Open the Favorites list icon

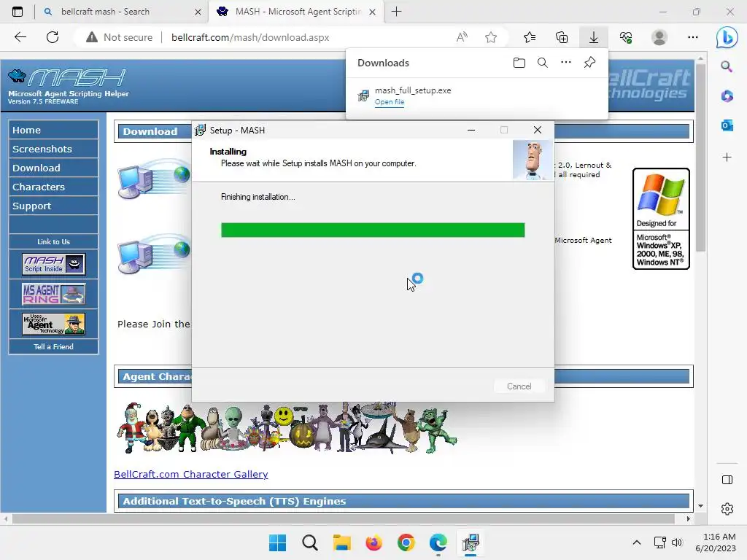(x=530, y=37)
